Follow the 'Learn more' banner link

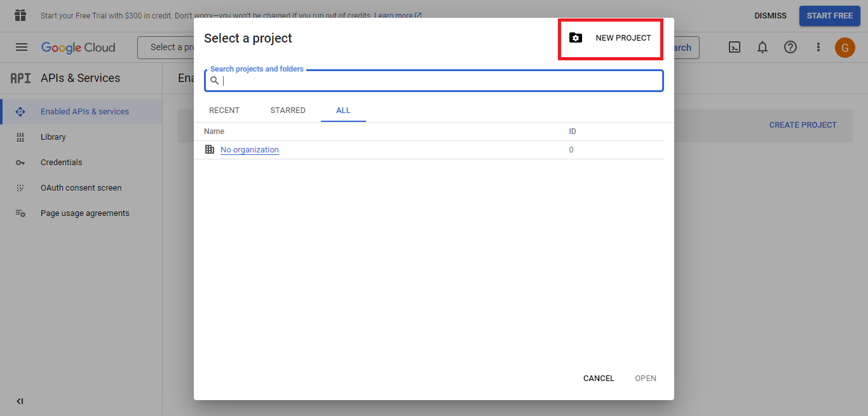point(398,15)
